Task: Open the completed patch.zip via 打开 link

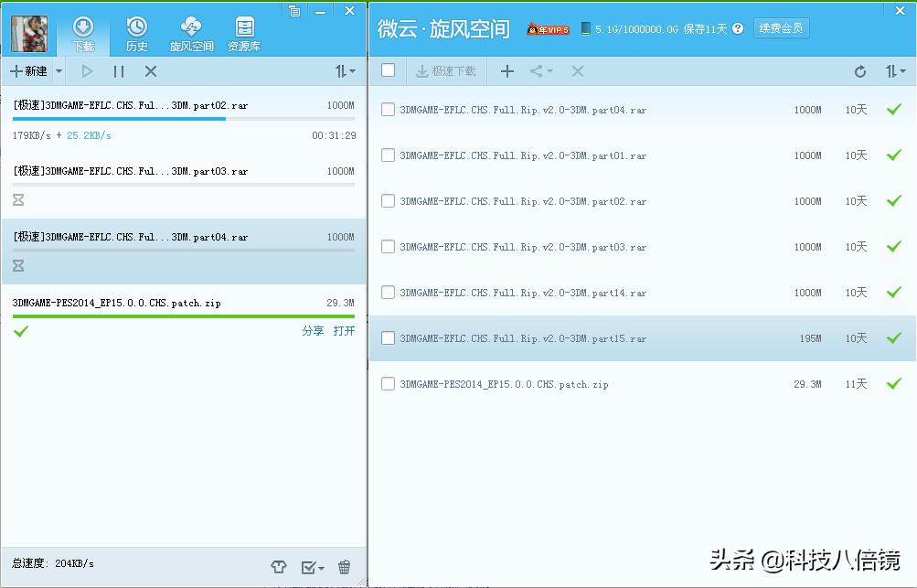Action: [x=344, y=331]
